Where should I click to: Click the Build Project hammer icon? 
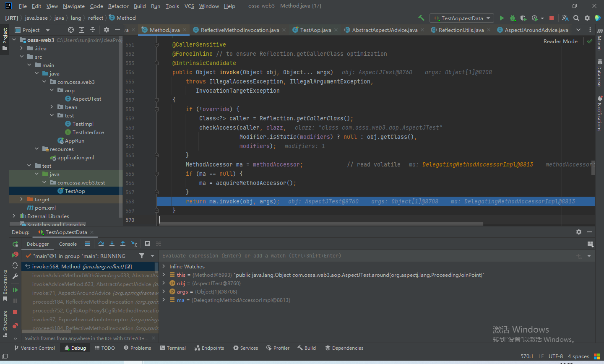click(421, 18)
